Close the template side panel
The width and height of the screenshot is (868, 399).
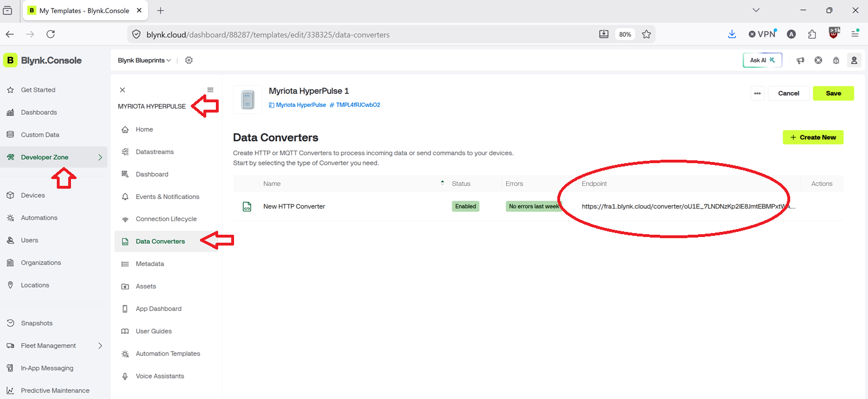coord(122,90)
